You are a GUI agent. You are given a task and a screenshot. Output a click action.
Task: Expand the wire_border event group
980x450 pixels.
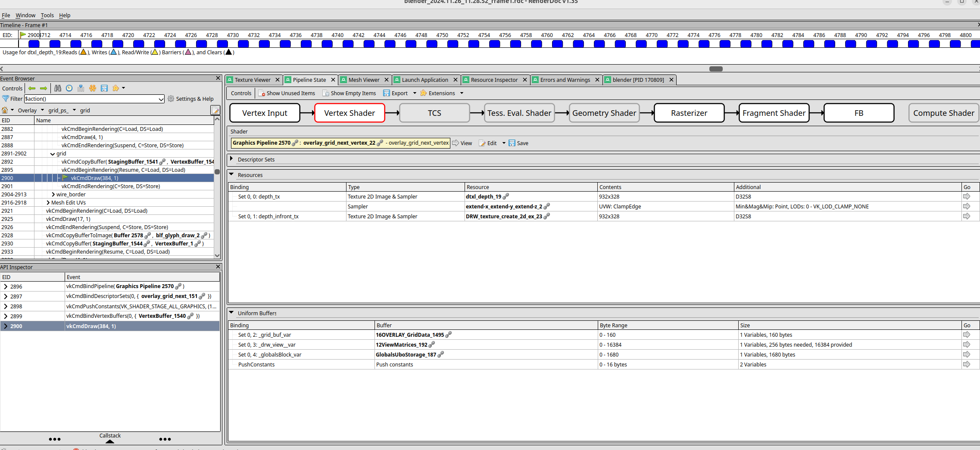click(x=53, y=195)
